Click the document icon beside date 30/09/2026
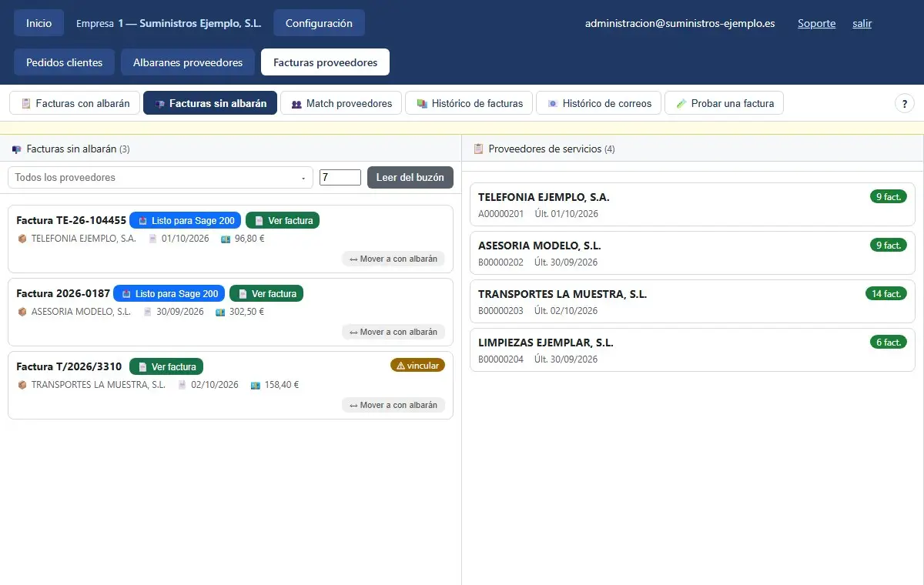The width and height of the screenshot is (924, 585). pos(147,312)
